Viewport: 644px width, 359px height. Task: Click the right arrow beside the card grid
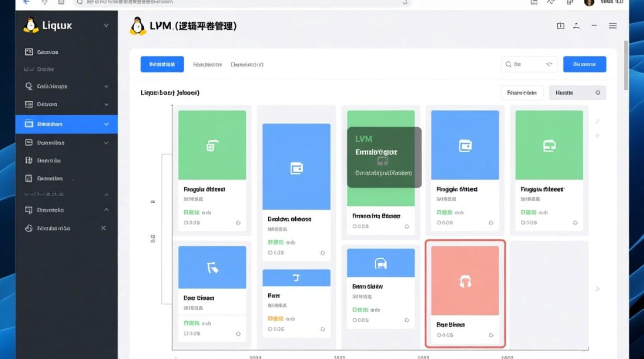point(597,289)
